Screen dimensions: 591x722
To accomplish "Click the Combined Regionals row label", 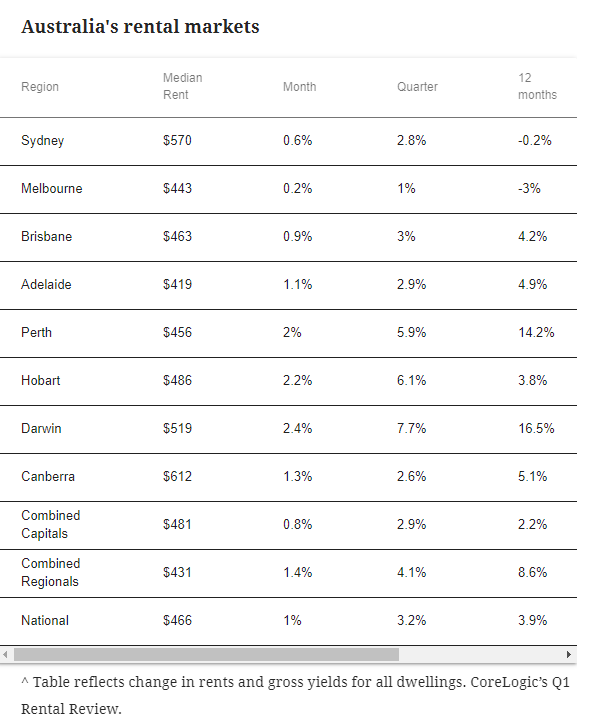I will 51,572.
